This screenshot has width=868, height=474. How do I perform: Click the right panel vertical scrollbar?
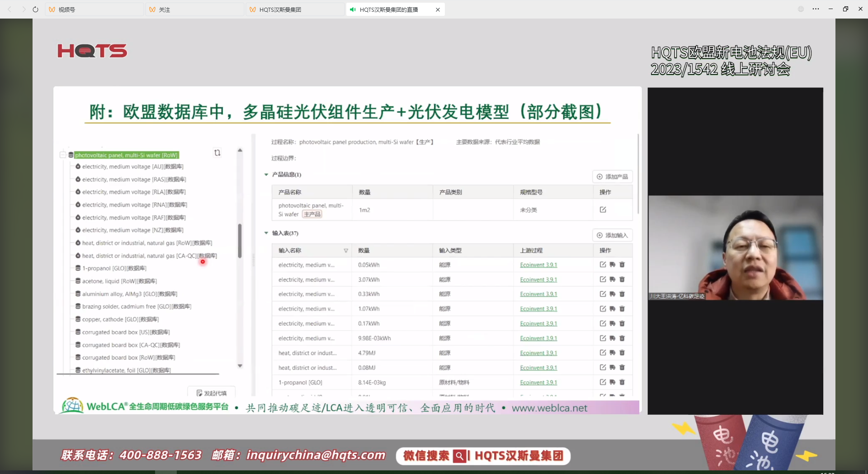pyautogui.click(x=638, y=174)
